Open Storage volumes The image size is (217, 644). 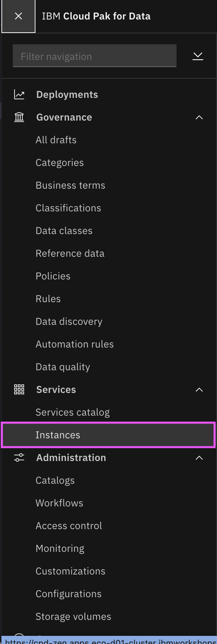coord(73,617)
